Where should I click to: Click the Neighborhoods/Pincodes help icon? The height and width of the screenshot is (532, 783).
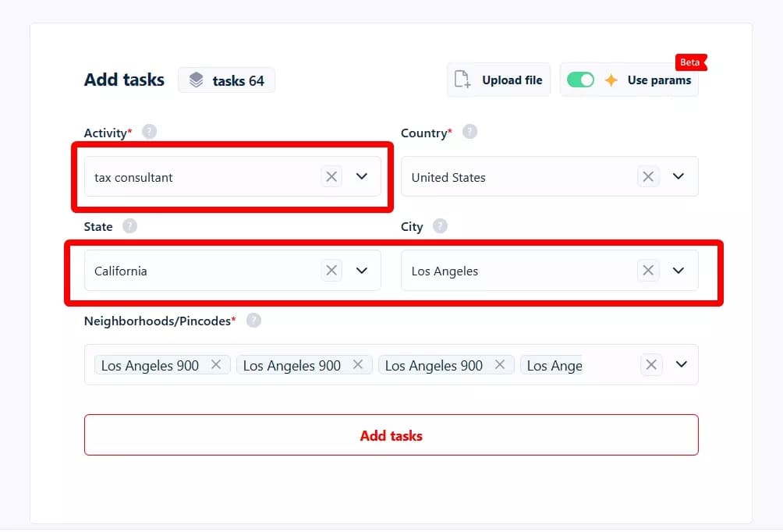click(x=253, y=321)
